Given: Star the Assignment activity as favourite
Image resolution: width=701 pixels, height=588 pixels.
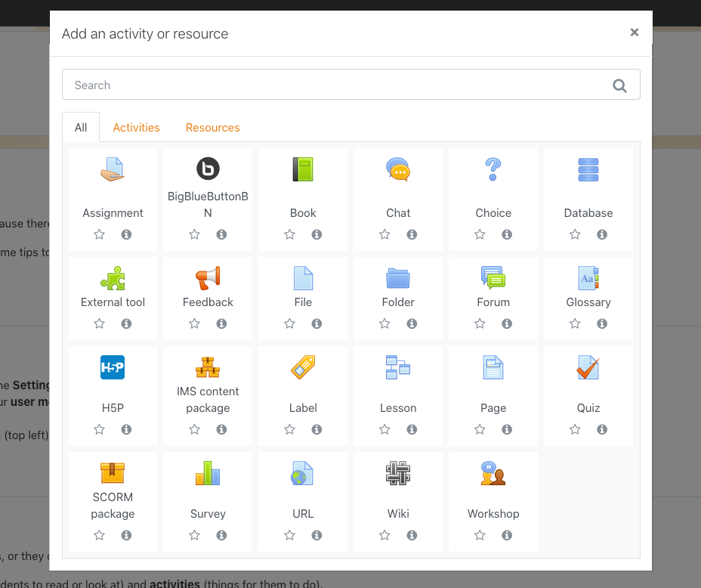Looking at the screenshot, I should 99,234.
